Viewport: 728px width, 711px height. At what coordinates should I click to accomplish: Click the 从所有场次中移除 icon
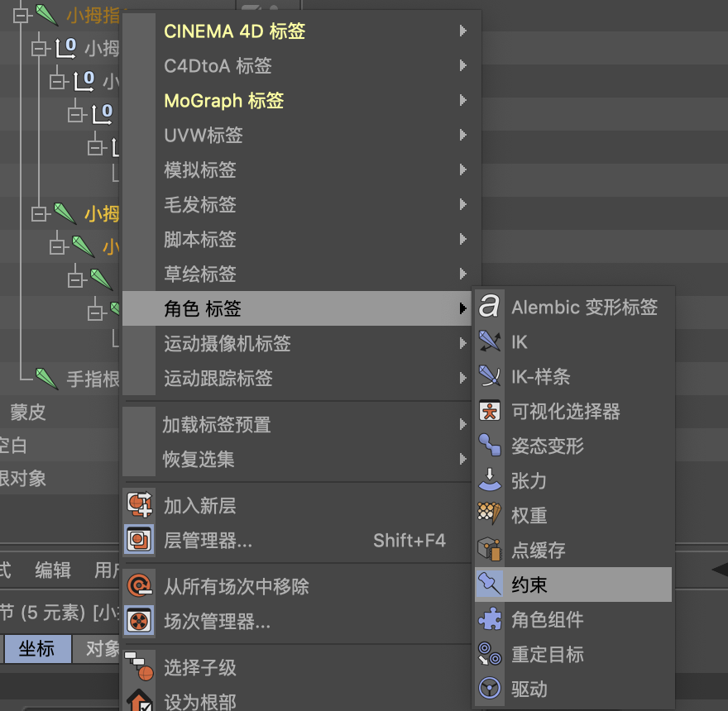139,585
